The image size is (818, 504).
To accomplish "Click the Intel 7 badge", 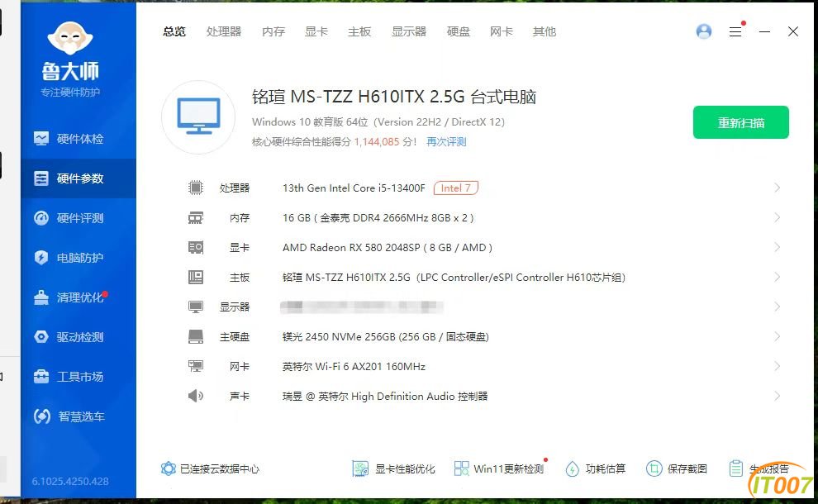I will [x=456, y=188].
